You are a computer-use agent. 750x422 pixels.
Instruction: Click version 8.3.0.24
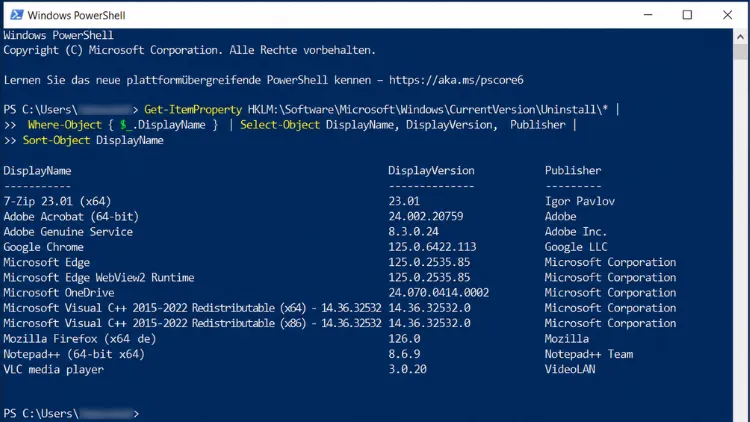click(413, 232)
